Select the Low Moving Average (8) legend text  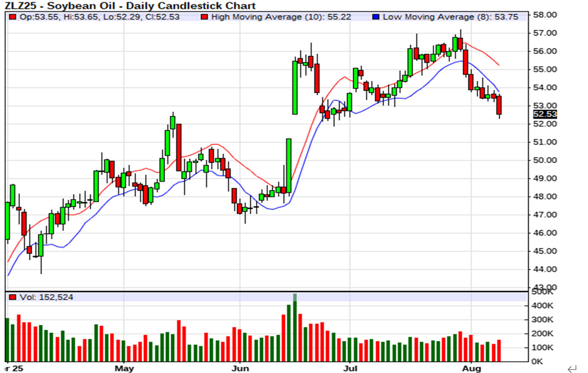tap(450, 17)
